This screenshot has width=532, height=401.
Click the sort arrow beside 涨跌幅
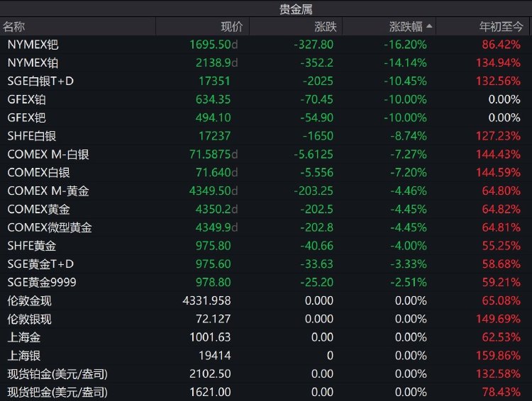tap(429, 26)
